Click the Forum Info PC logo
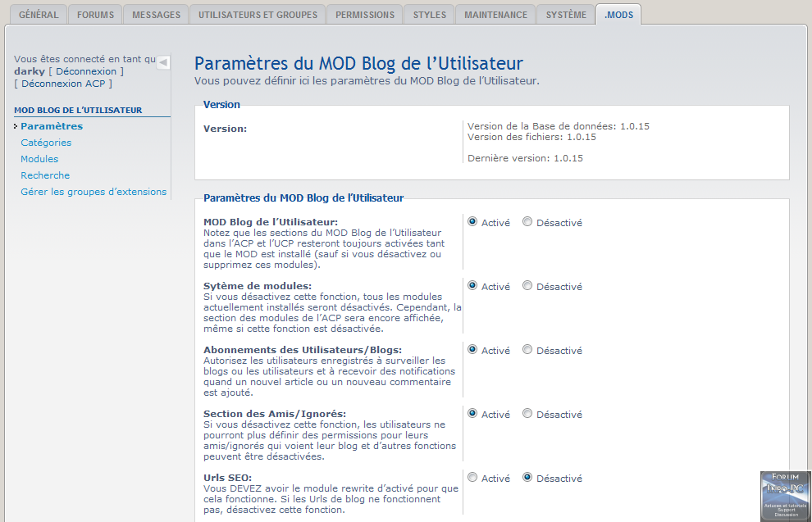The image size is (812, 522). tap(784, 495)
